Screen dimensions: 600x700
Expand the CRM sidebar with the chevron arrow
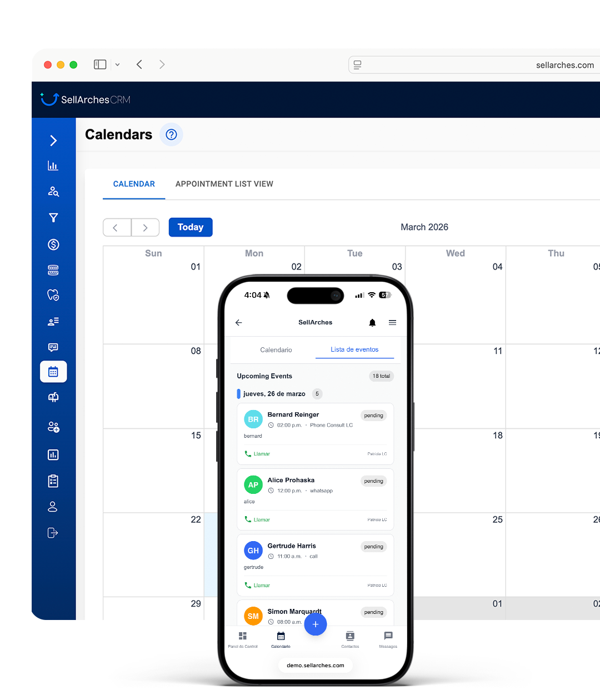tap(53, 141)
